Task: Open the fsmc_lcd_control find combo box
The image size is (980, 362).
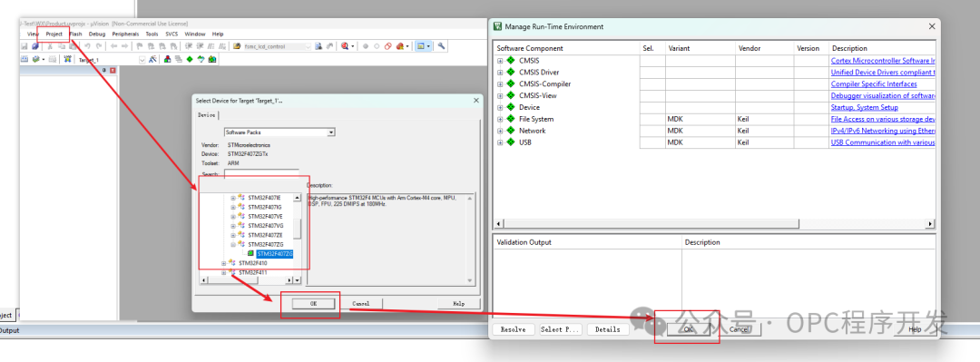Action: pos(308,46)
